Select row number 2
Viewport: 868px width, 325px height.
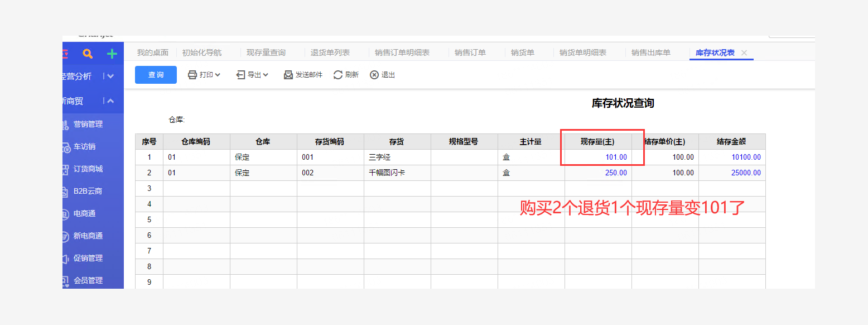[149, 173]
